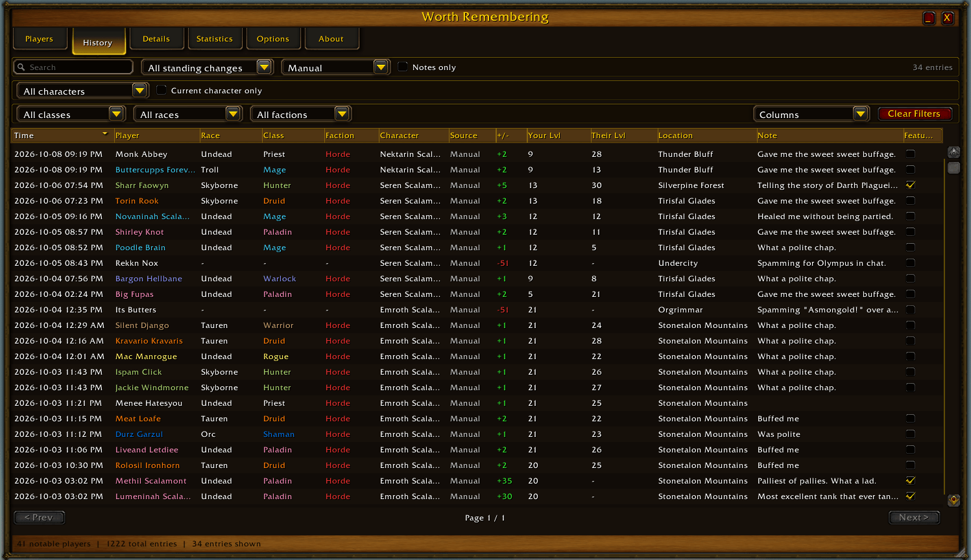Uncheck featured box for Lumeninah Scala row
This screenshot has width=971, height=560.
[x=910, y=496]
